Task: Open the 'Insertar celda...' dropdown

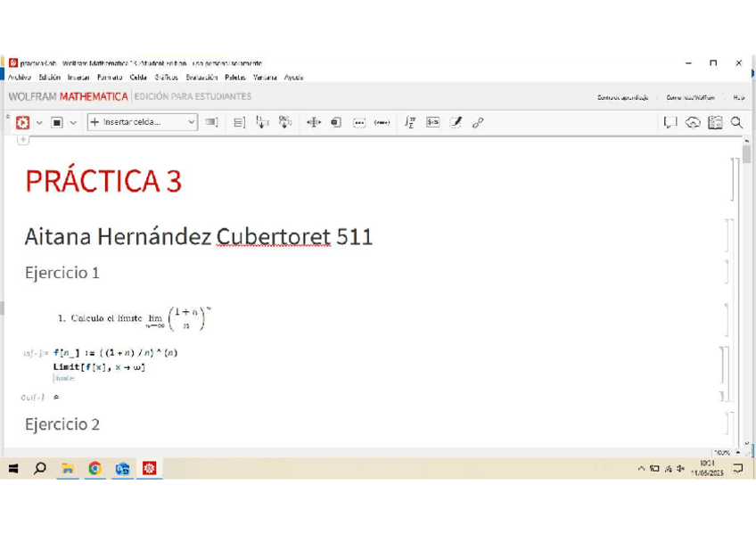Action: point(143,122)
